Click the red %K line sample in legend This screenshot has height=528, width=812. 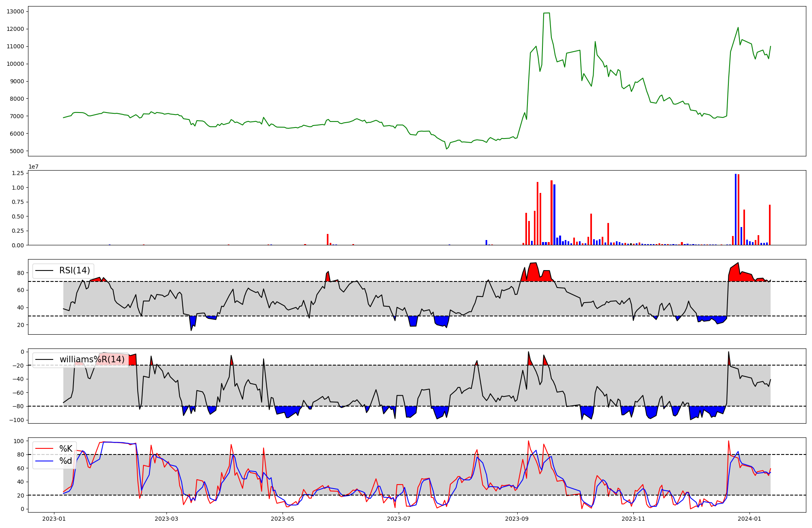[45, 448]
